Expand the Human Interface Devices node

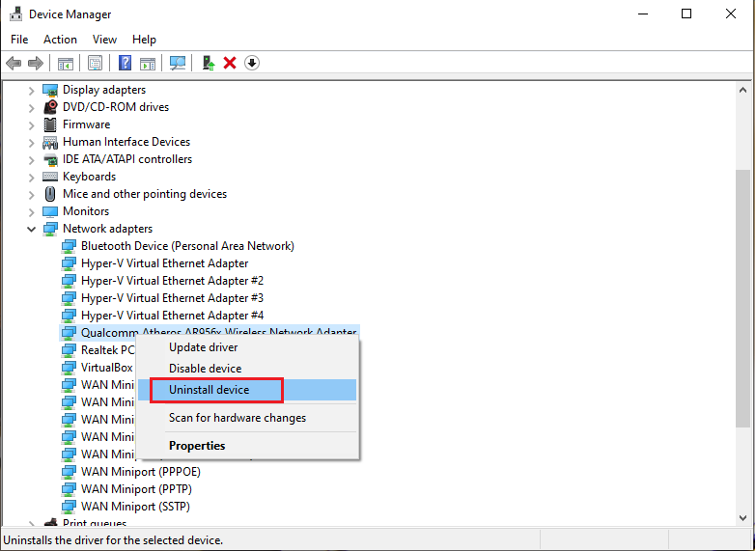coord(32,142)
